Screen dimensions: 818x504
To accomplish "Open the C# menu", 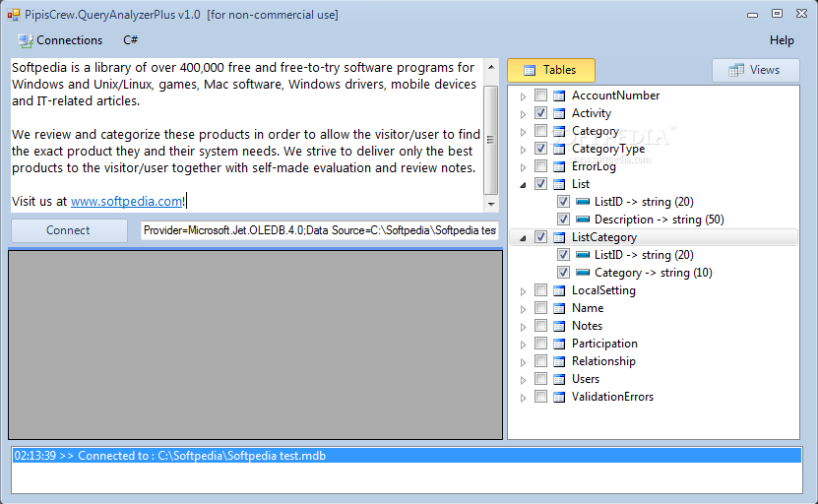I will pos(130,40).
